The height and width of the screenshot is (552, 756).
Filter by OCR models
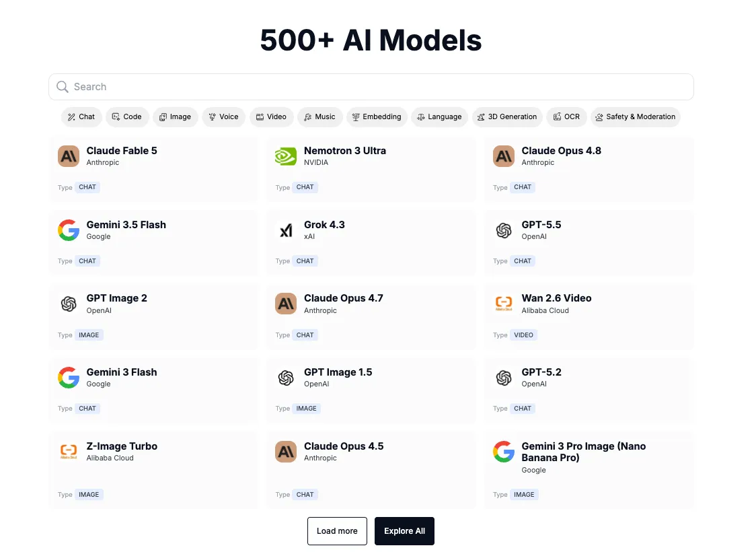coord(566,116)
